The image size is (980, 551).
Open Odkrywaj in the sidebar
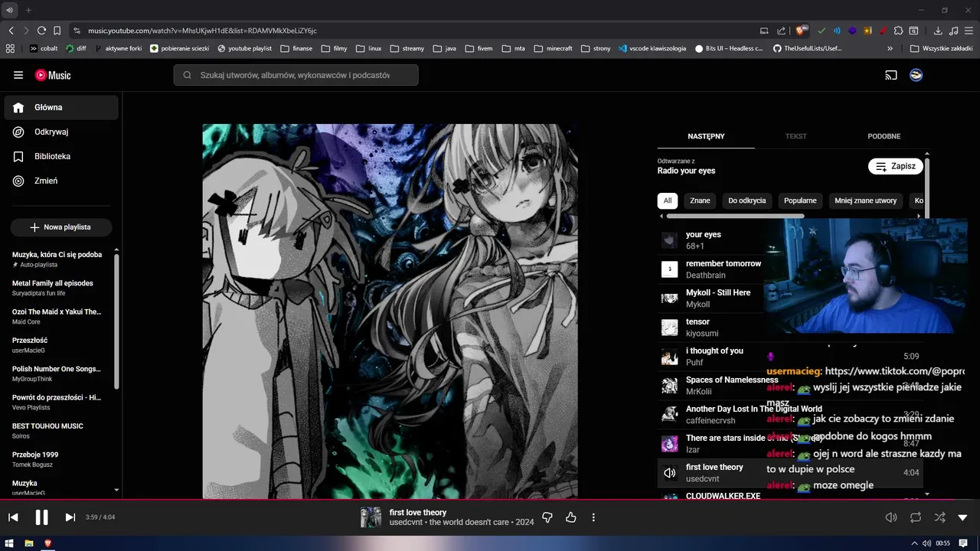coord(61,132)
